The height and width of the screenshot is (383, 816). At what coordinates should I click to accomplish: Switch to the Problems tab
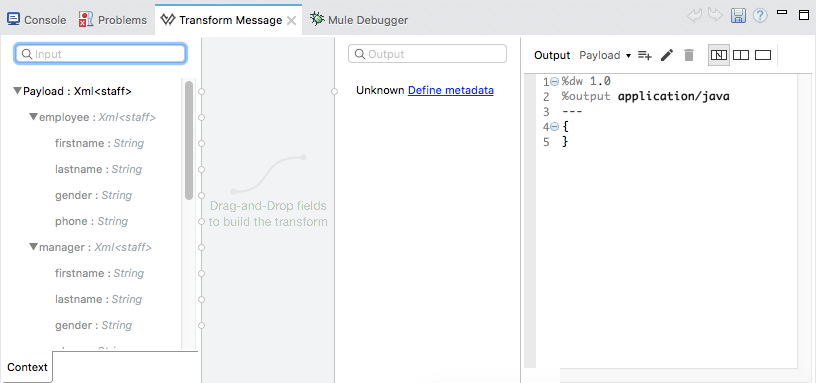(113, 20)
